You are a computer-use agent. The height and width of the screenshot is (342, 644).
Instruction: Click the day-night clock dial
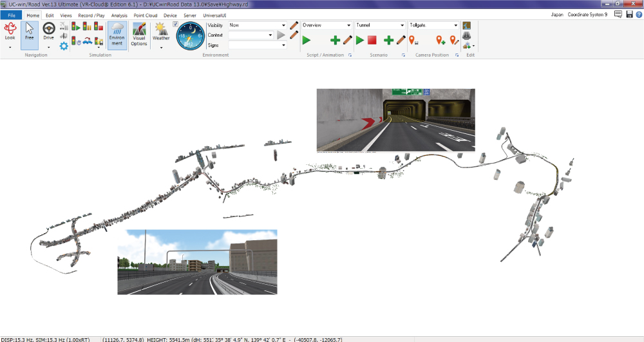[x=190, y=37]
